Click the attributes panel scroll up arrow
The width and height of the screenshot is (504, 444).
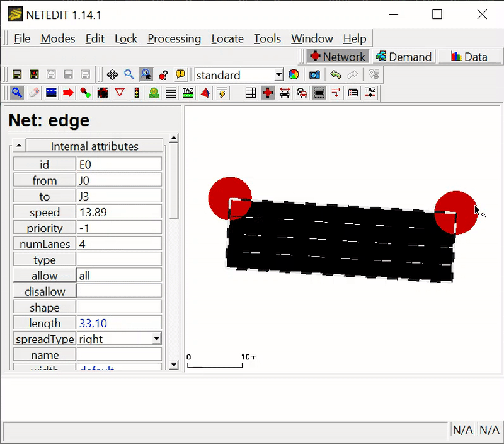174,138
